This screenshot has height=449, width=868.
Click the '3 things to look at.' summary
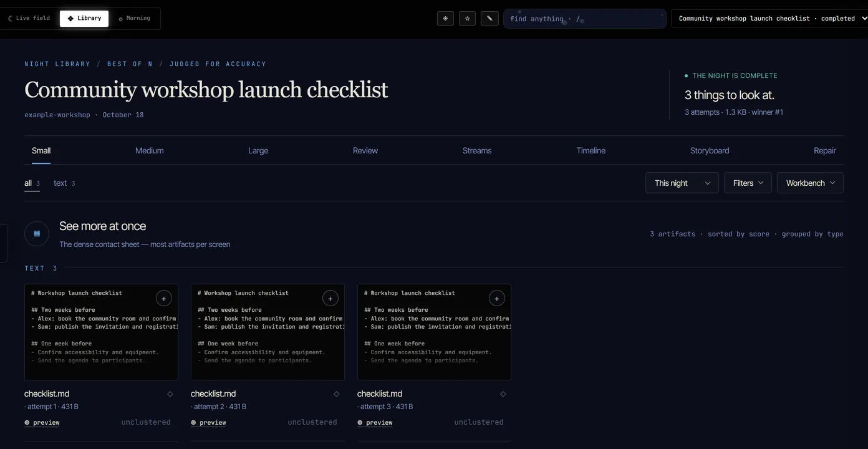tap(730, 95)
